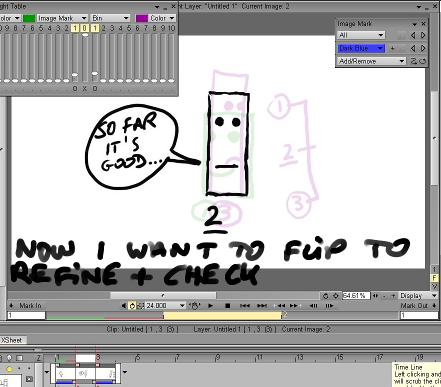Go to previous Dark Blue mark arrow

[x=413, y=48]
